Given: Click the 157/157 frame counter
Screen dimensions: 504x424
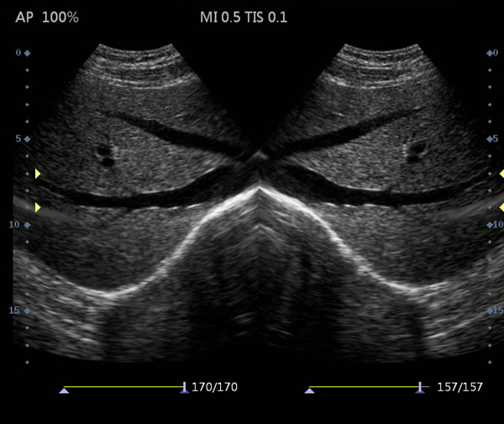Looking at the screenshot, I should coord(456,388).
